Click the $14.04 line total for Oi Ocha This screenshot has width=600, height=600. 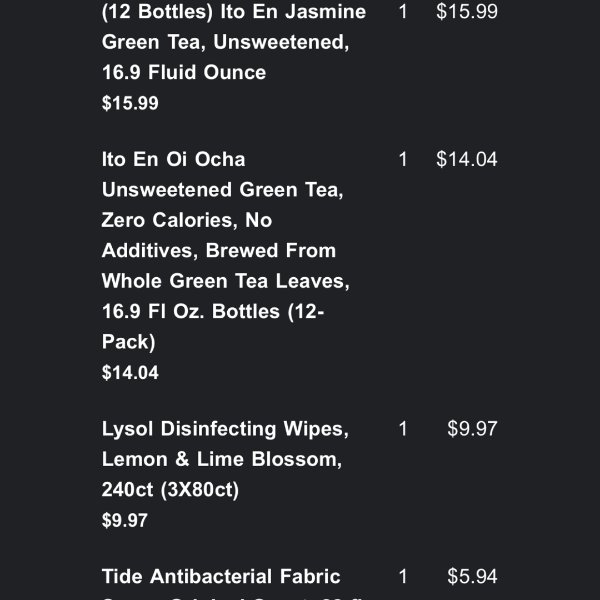(467, 159)
